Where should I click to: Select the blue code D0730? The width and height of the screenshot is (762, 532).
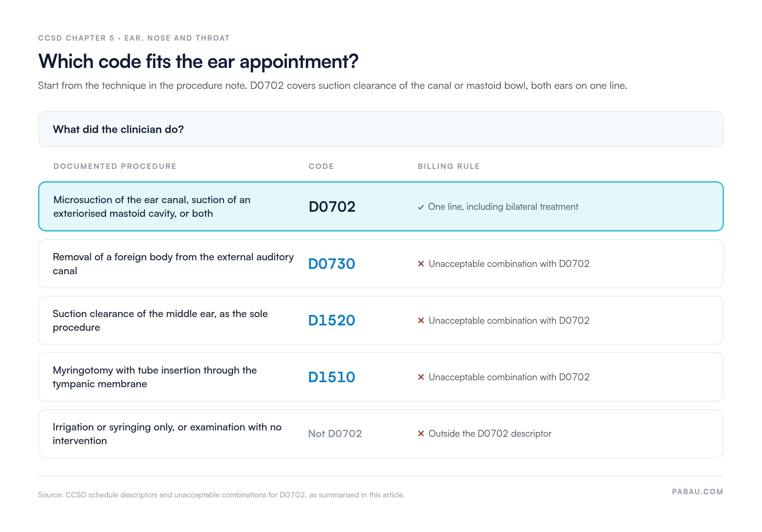pos(331,263)
